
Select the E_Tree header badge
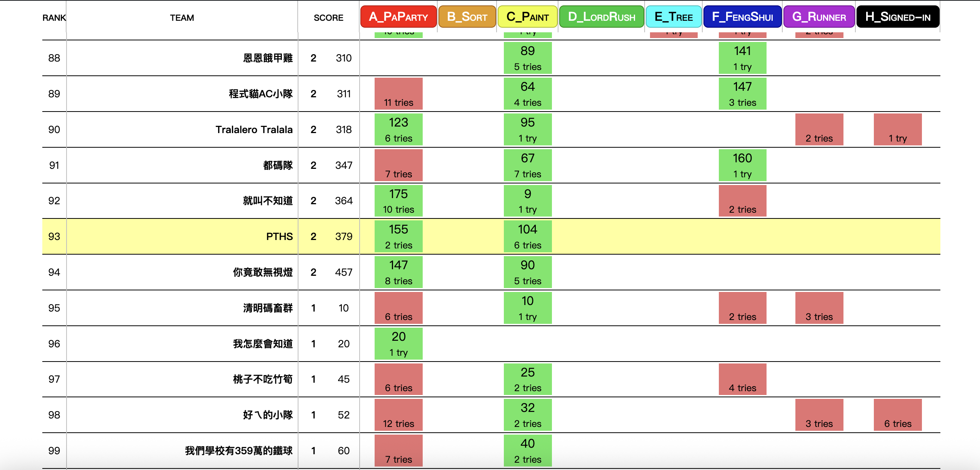pos(673,17)
